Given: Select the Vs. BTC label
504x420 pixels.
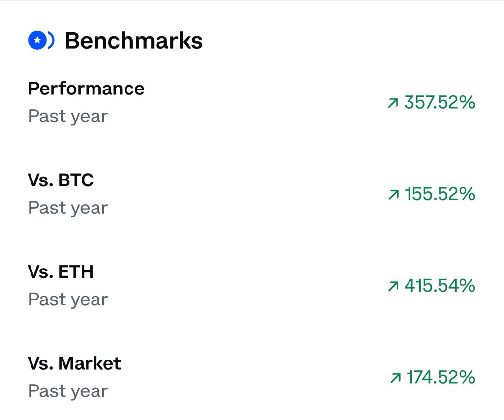Looking at the screenshot, I should click(61, 180).
